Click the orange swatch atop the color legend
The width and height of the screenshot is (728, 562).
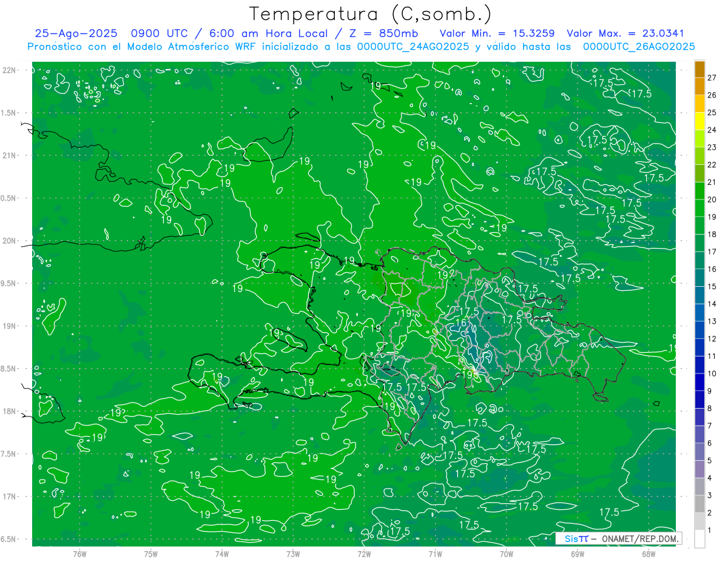pyautogui.click(x=699, y=69)
